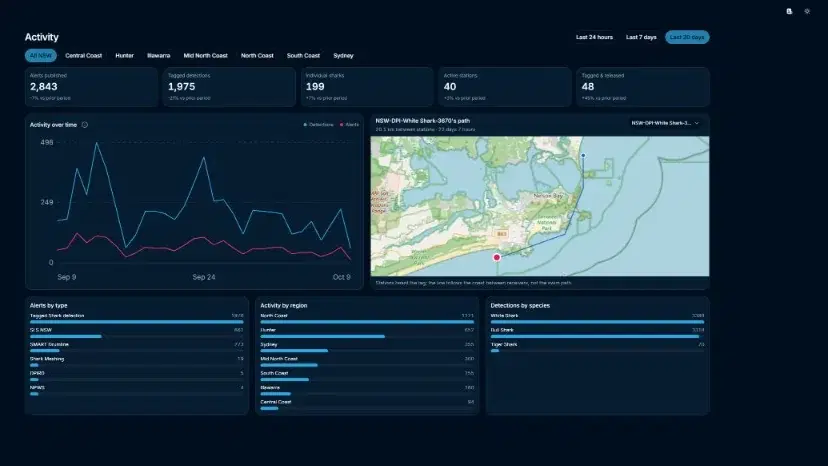
Task: Click the B63 road marker on the map
Action: click(x=502, y=234)
